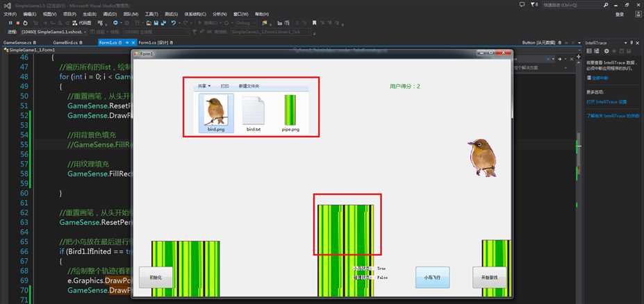Open the 分析(N) menu
Image resolution: width=644 pixels, height=304 pixels.
220,14
